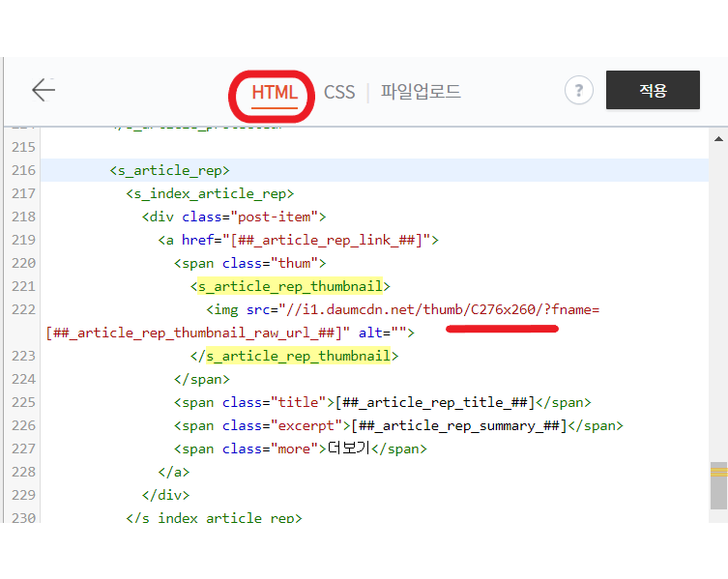The width and height of the screenshot is (728, 579).
Task: Click the closing </span> on line 224
Action: [202, 379]
